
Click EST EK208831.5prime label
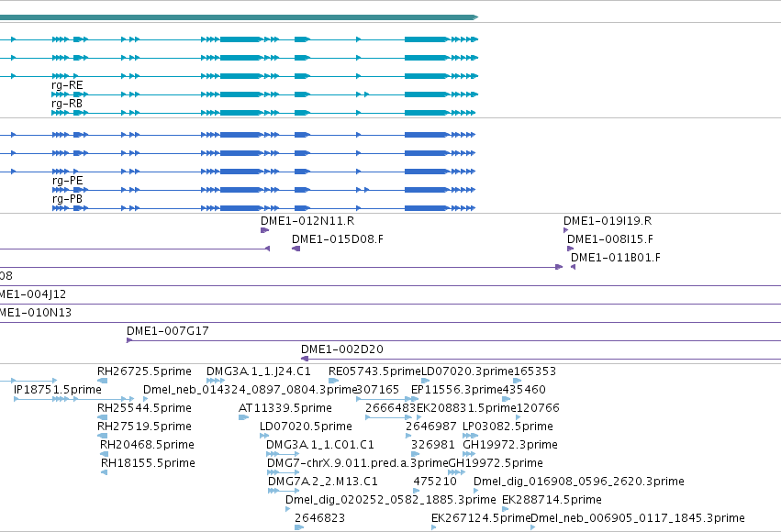(466, 408)
